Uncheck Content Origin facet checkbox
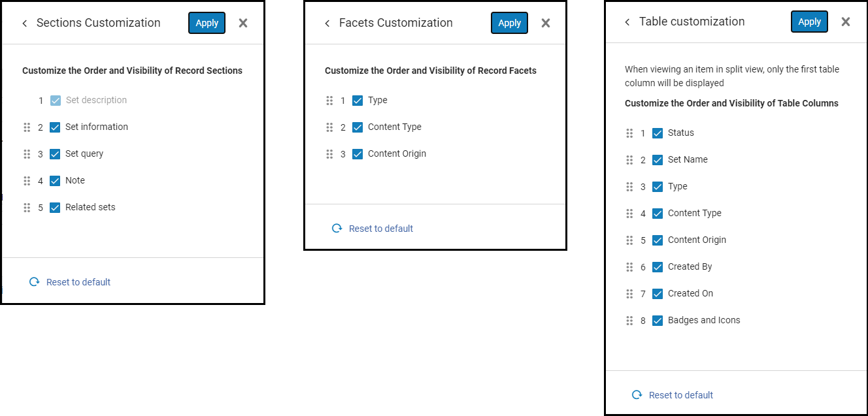The width and height of the screenshot is (868, 416). click(x=358, y=154)
